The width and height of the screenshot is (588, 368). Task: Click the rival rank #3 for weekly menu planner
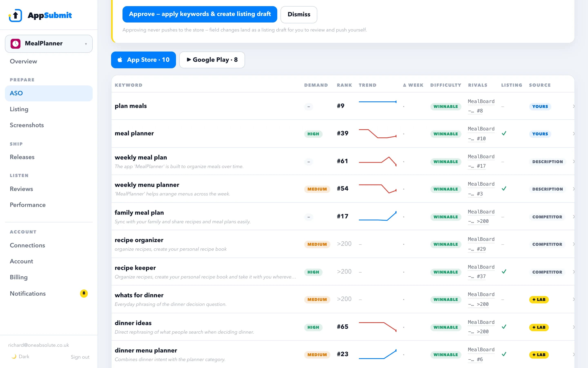480,194
